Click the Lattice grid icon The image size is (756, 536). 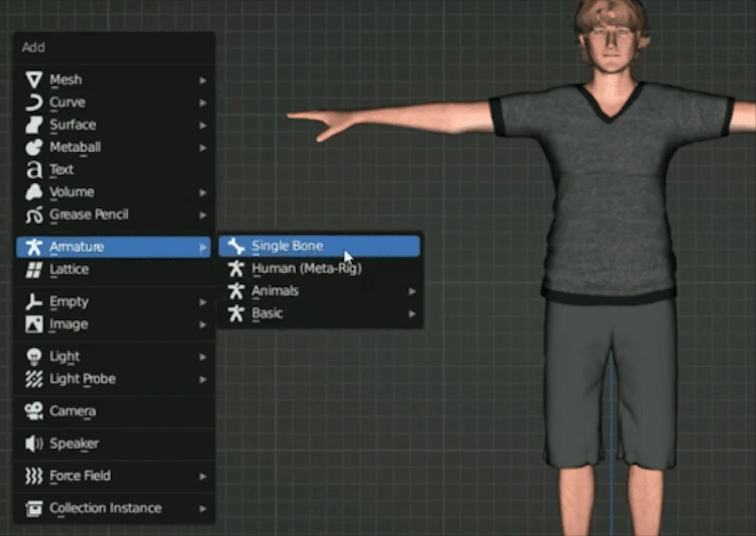pyautogui.click(x=34, y=269)
